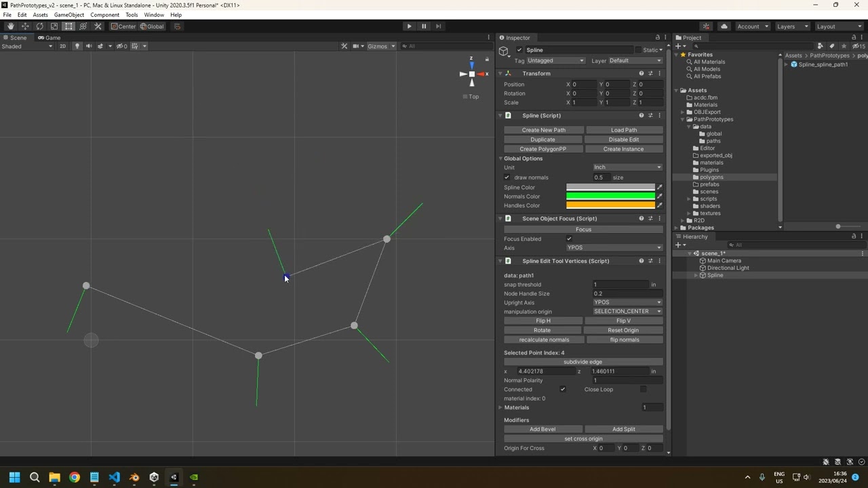This screenshot has height=488, width=868.
Task: Toggle scene audio speaker icon
Action: click(x=89, y=46)
